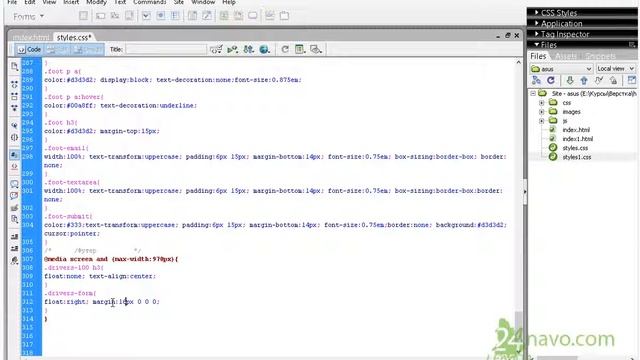The width and height of the screenshot is (640, 360).
Task: Remove the comment from selected code
Action: point(14,196)
